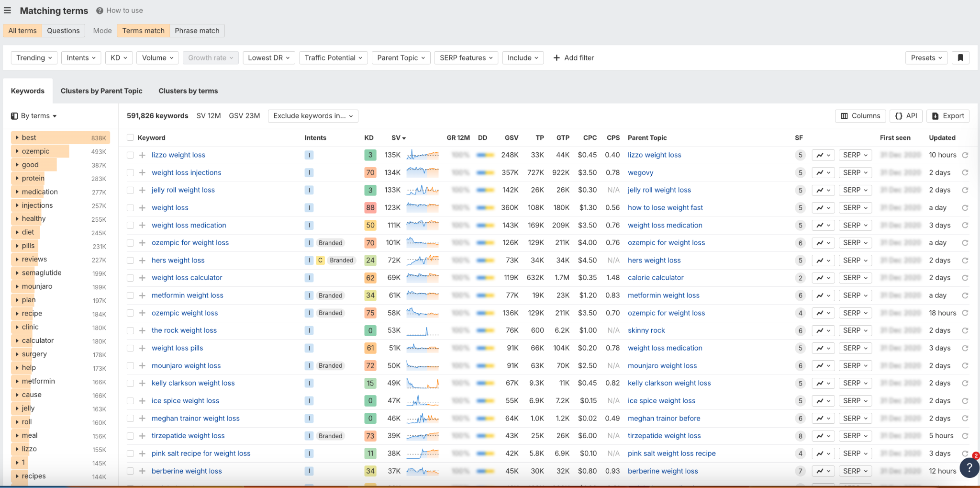Expand the ozempic term in the sidebar
This screenshot has width=980, height=488.
coord(17,151)
